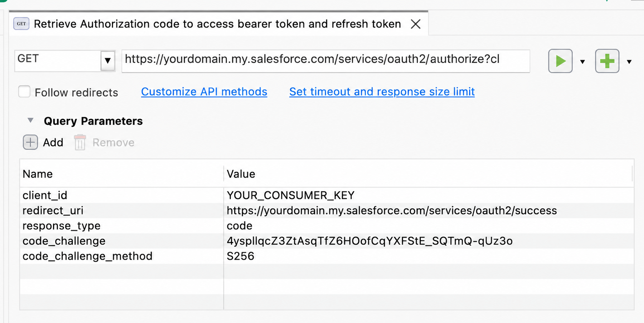Collapse the Query Parameters section
Viewport: 644px width, 323px height.
point(31,120)
